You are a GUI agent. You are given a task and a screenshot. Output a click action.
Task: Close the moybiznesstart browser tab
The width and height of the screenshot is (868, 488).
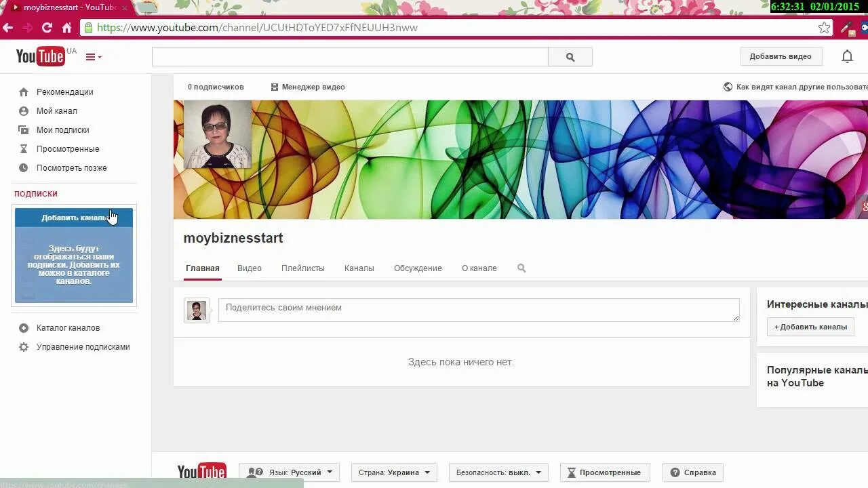coord(124,7)
